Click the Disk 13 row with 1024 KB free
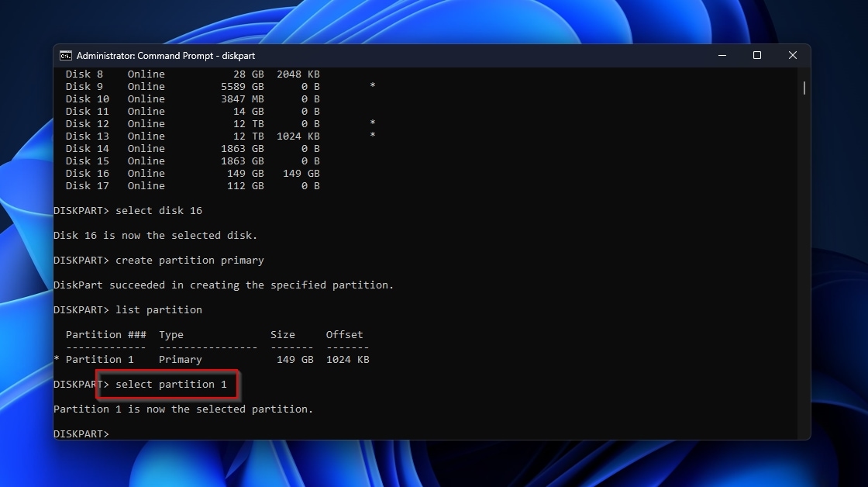Image resolution: width=868 pixels, height=487 pixels. click(192, 136)
